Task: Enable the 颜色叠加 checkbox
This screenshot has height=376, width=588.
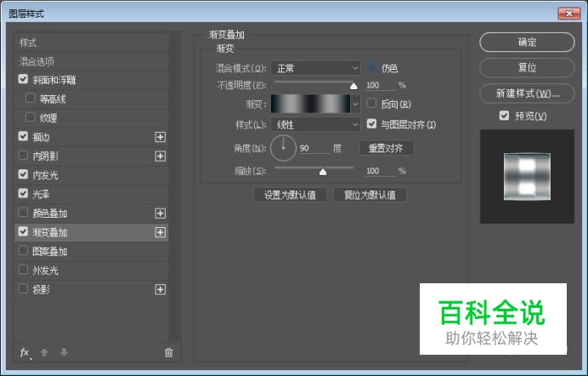Action: (23, 213)
